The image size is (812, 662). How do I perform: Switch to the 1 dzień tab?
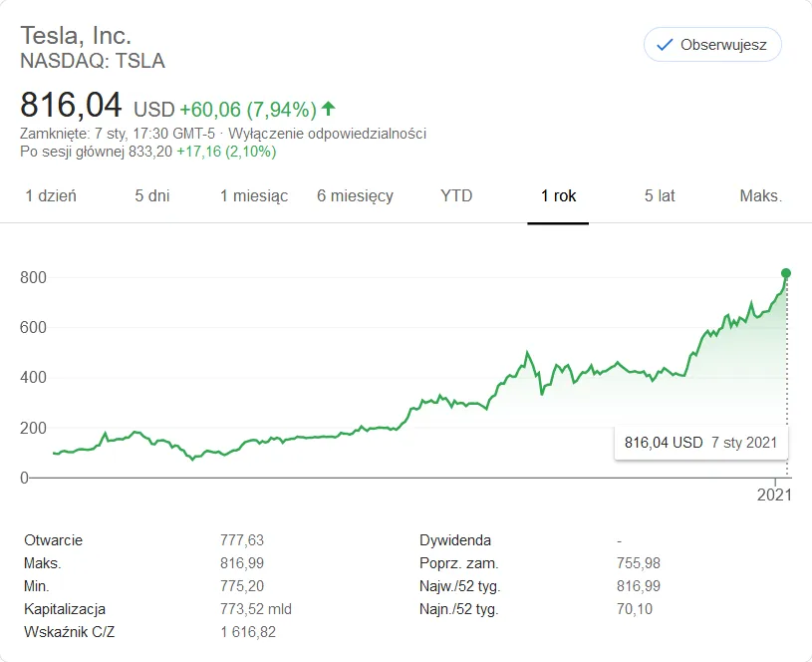coord(51,196)
